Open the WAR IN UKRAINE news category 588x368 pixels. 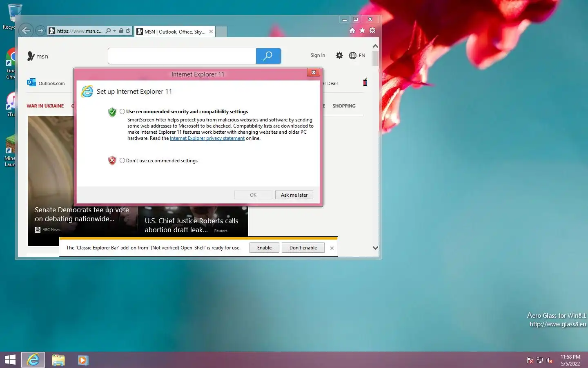click(45, 106)
